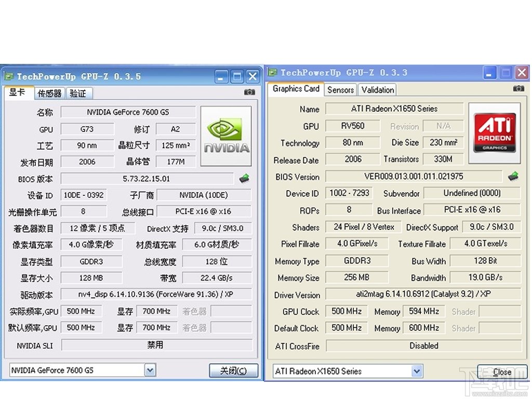Click Device ID value 1002 - 7293

[x=349, y=193]
